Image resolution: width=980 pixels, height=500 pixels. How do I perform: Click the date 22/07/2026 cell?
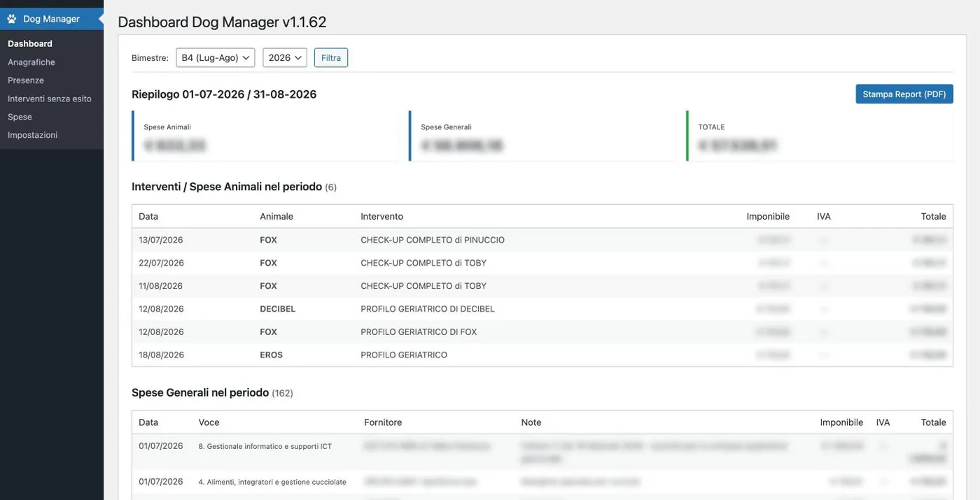161,263
